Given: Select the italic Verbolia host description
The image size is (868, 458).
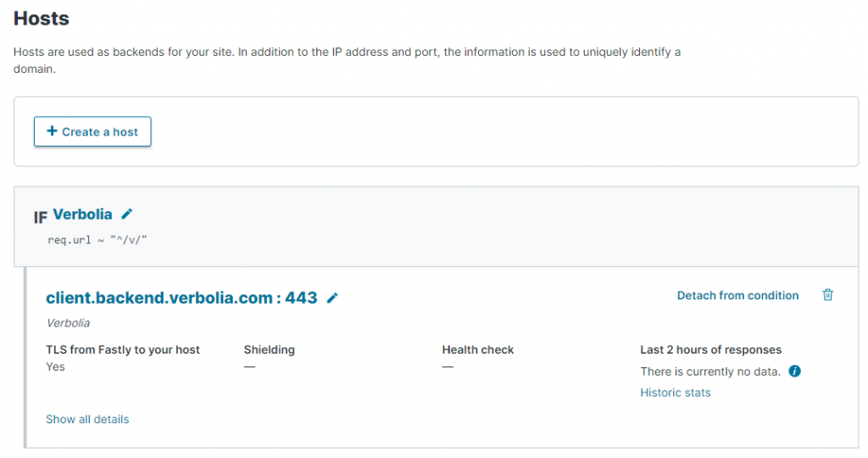Looking at the screenshot, I should pos(68,323).
